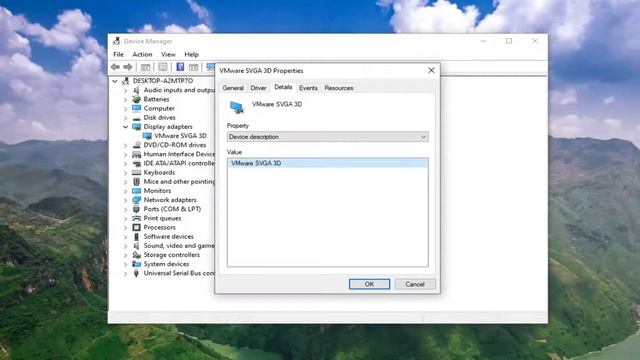Select the VMware SVGA 3D value row

tap(328, 163)
